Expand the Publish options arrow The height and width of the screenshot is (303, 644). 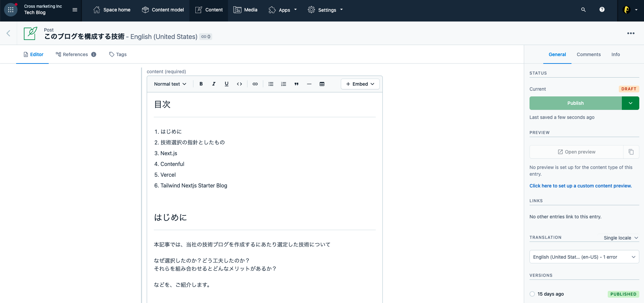coord(631,103)
